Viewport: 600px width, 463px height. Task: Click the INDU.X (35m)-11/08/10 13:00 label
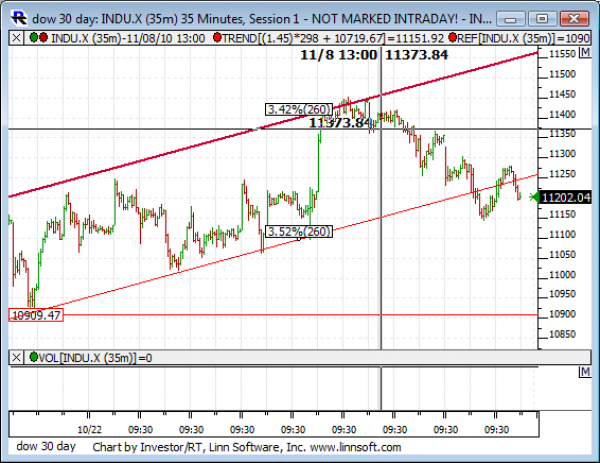pos(128,38)
